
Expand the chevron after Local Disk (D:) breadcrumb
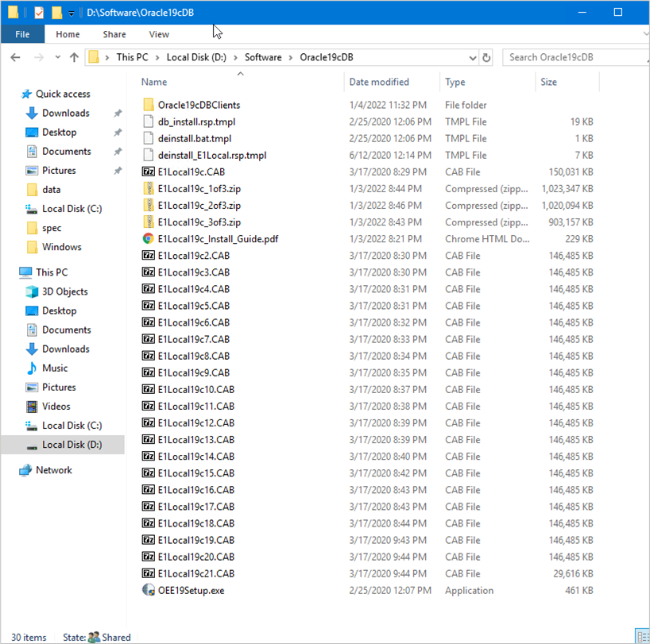click(235, 57)
